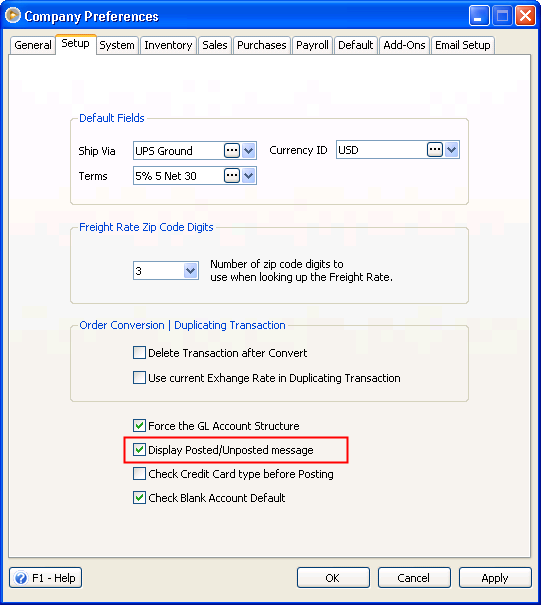Click the OK button

(333, 578)
